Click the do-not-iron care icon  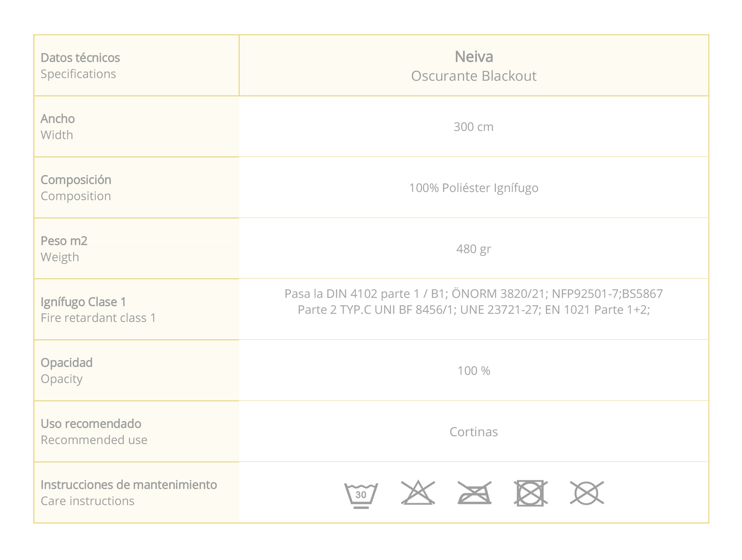[474, 493]
